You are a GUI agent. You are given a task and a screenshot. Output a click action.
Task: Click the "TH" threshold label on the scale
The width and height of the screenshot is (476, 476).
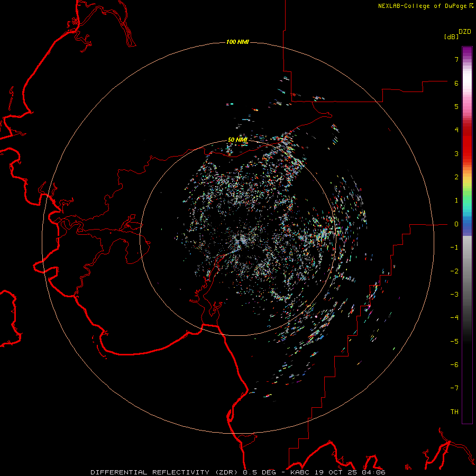[x=454, y=412]
